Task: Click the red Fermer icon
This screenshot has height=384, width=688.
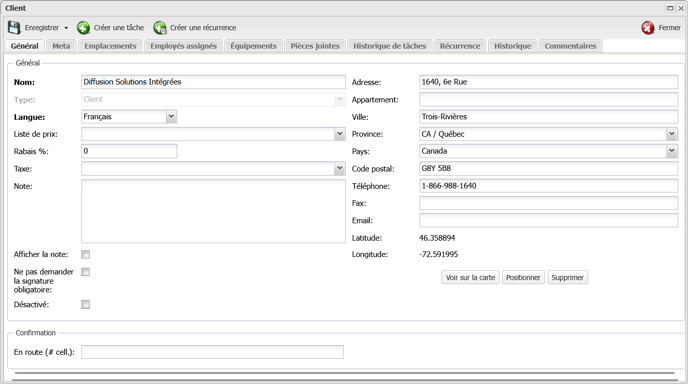Action: click(648, 28)
